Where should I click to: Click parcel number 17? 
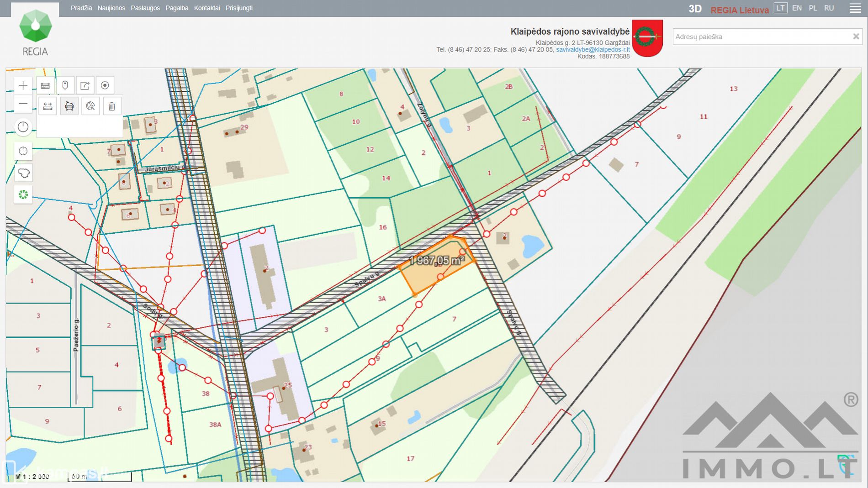pyautogui.click(x=410, y=458)
